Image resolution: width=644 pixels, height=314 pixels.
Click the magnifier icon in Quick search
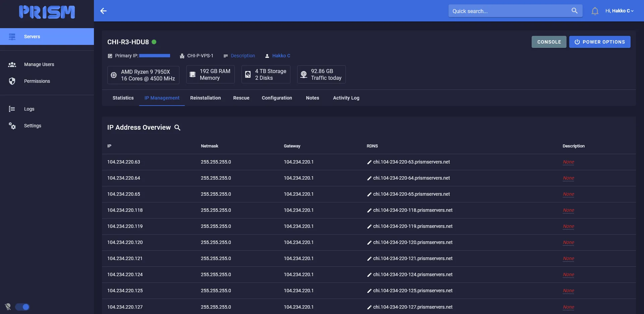coord(574,11)
